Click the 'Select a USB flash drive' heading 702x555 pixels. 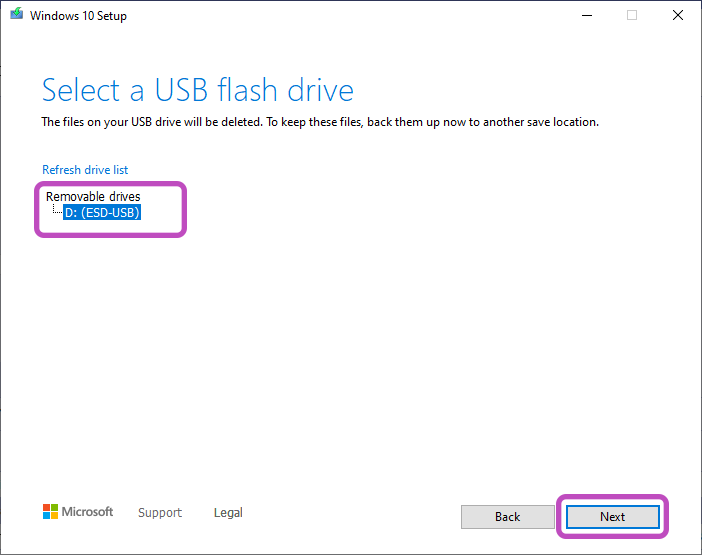(x=198, y=91)
